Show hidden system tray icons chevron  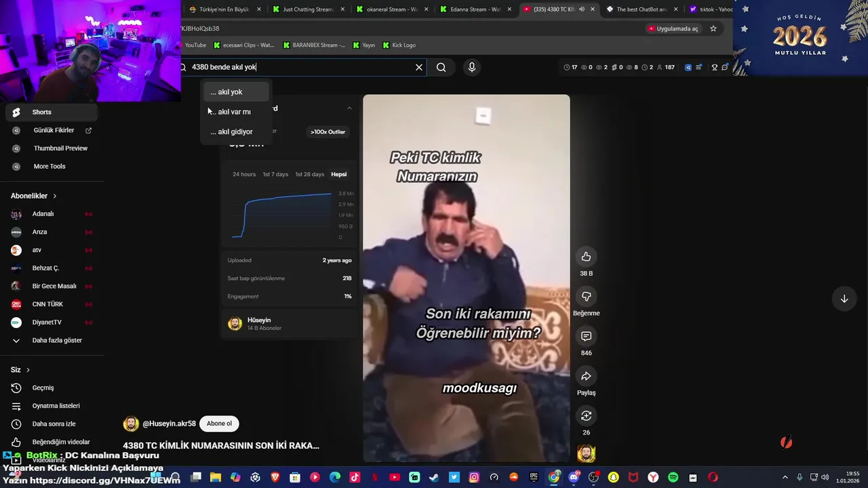click(785, 477)
